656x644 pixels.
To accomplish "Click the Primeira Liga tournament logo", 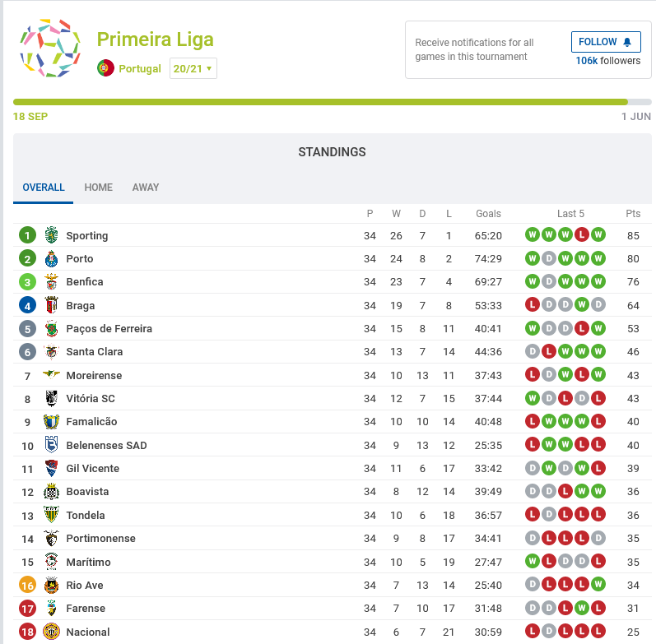I will tap(49, 48).
